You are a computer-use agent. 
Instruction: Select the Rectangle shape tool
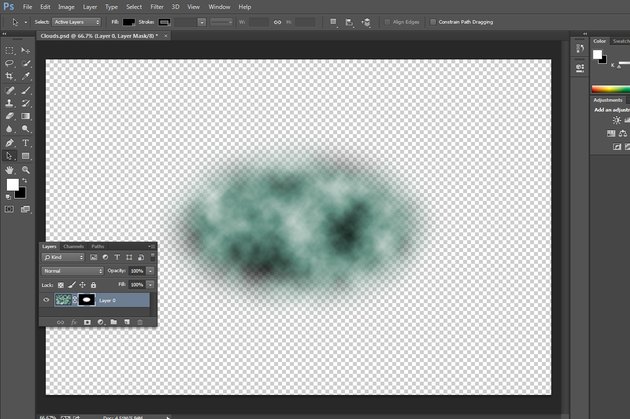pos(26,156)
